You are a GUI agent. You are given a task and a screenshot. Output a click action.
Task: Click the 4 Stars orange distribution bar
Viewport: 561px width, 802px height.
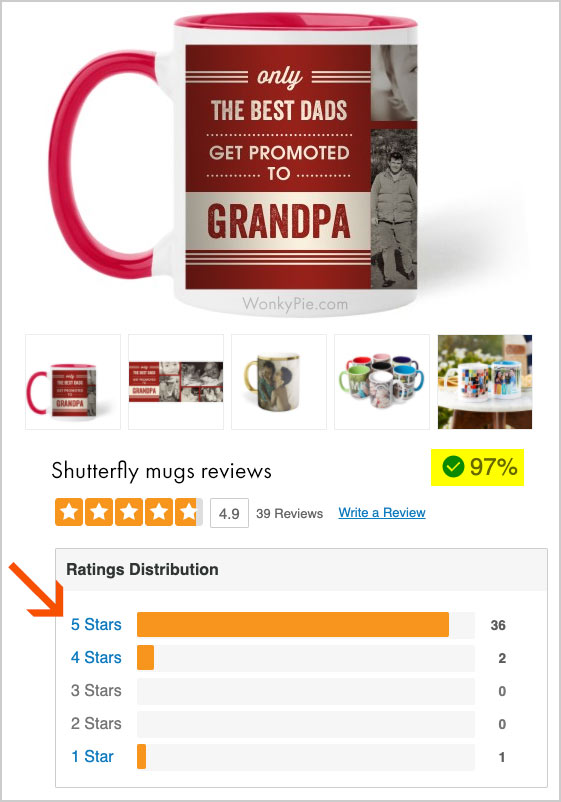pos(145,657)
